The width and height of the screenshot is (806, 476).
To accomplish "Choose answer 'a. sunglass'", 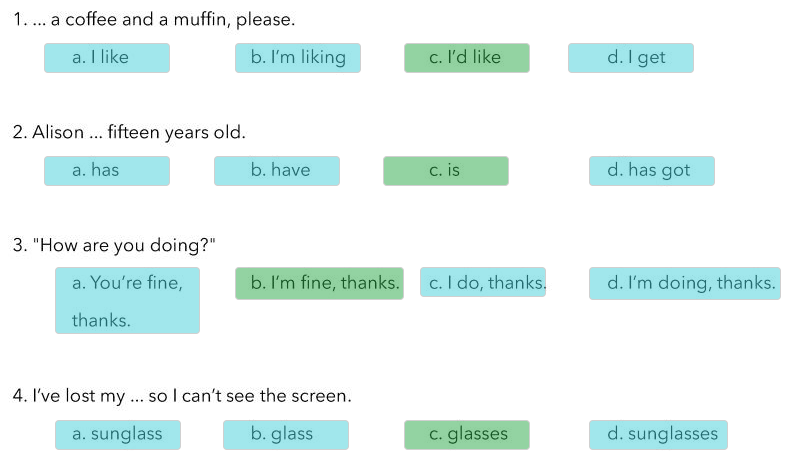I will [x=118, y=435].
